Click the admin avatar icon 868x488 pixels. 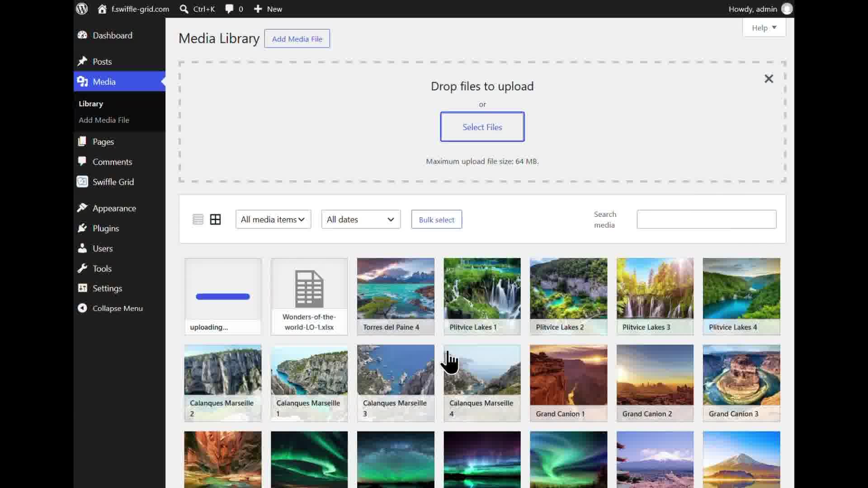(x=787, y=9)
